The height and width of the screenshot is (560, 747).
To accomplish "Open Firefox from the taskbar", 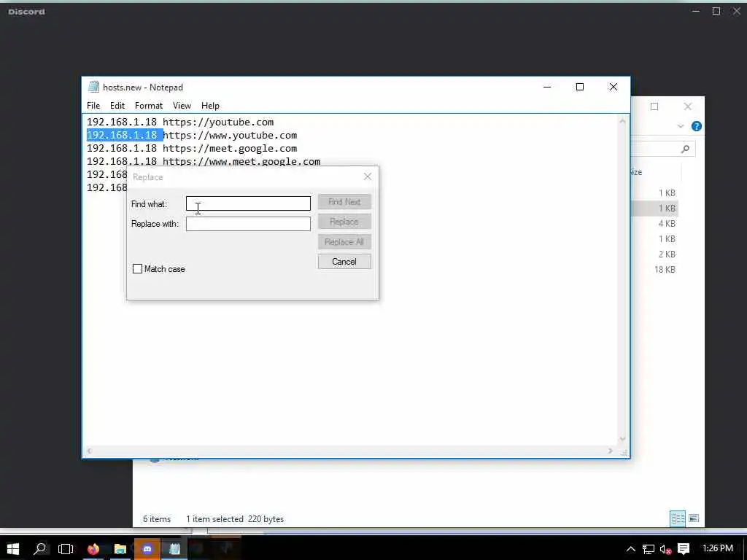I will point(93,549).
